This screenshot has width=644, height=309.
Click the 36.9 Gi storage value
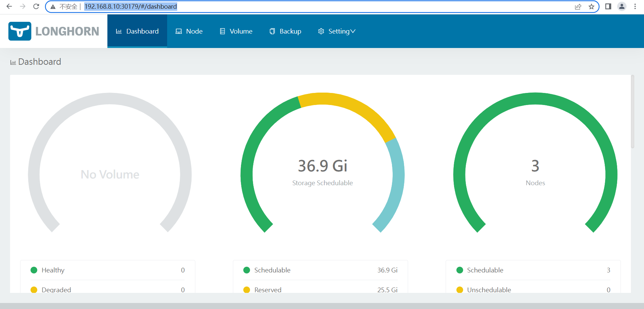[x=323, y=166]
